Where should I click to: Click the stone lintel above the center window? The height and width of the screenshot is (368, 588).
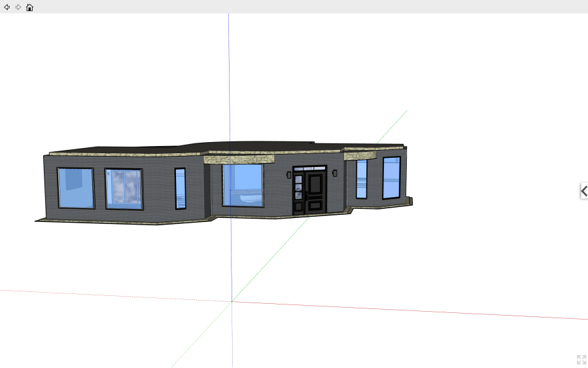[239, 158]
